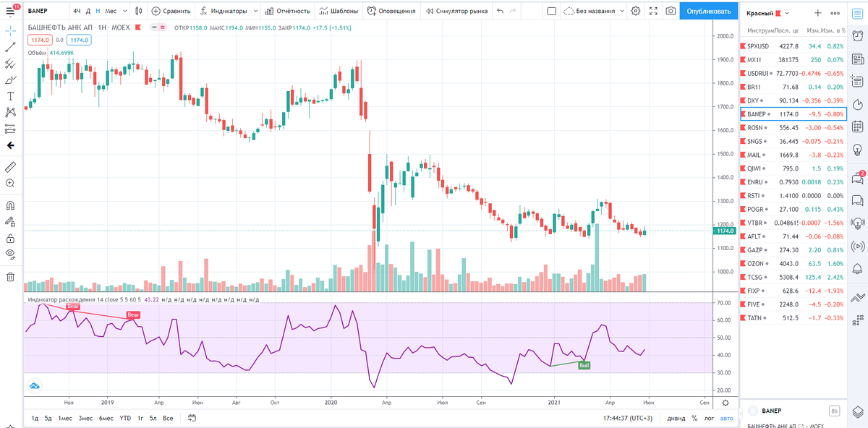
Task: Open Оповещения alert creation
Action: (x=391, y=11)
